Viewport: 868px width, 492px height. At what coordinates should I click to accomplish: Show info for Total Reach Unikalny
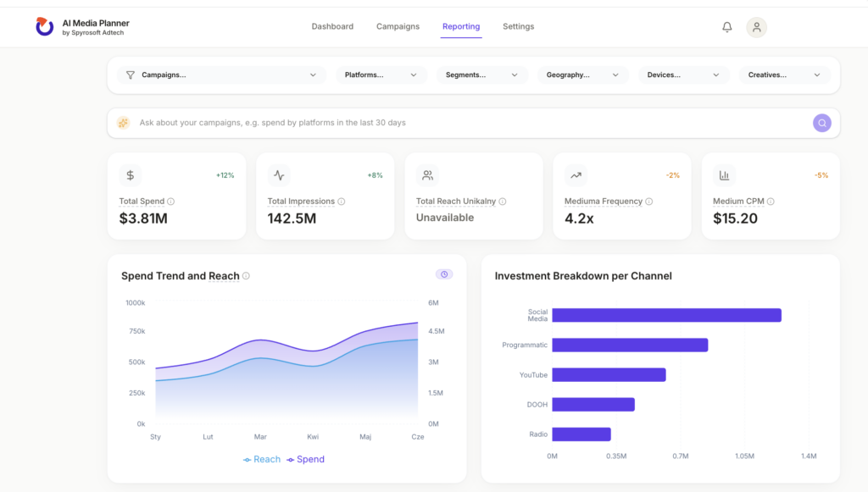coord(503,202)
